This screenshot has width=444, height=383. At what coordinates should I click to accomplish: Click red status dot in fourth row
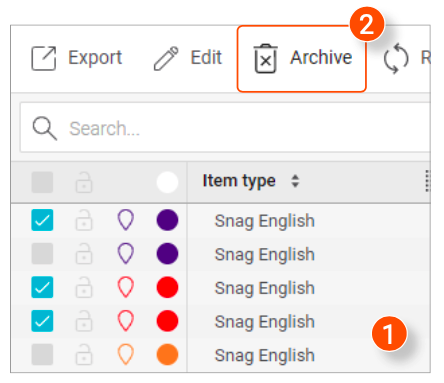167,321
